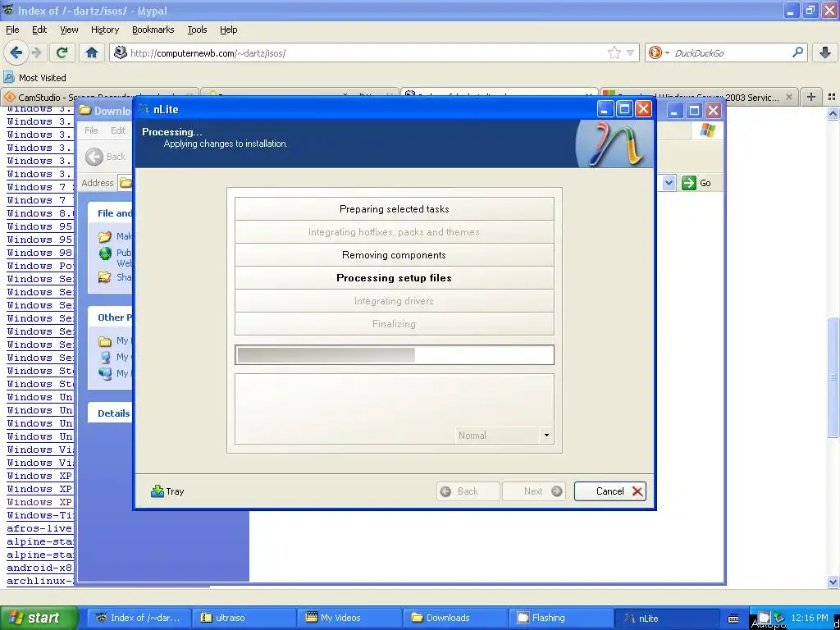Send nLite to the Tray
840x630 pixels.
[167, 491]
